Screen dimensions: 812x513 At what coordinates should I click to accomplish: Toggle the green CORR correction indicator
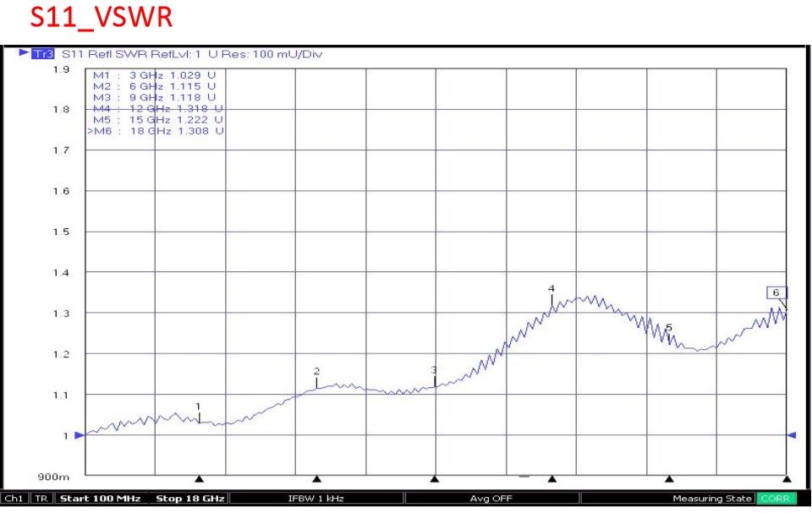(775, 499)
